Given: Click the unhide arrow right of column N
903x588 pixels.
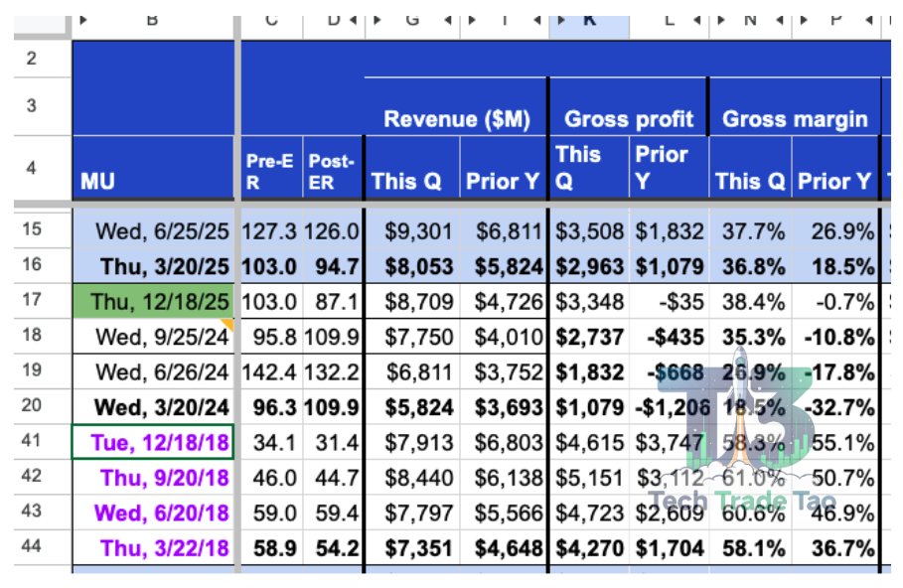Looking at the screenshot, I should point(780,20).
